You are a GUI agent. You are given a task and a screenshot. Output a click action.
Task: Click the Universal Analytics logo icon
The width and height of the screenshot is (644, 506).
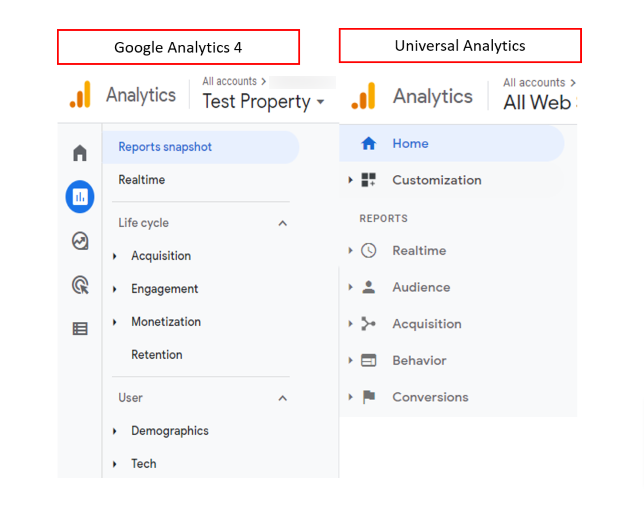coord(363,96)
